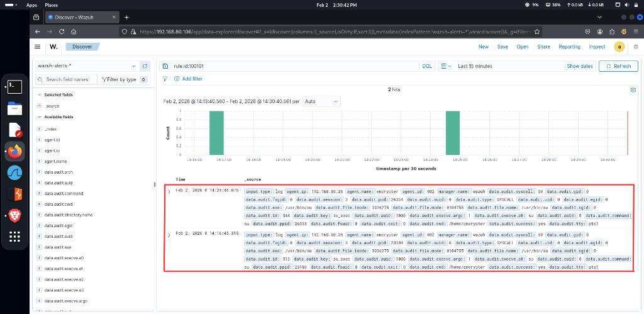The image size is (644, 314).
Task: Bookmark this page with star icon
Action: tap(537, 31)
